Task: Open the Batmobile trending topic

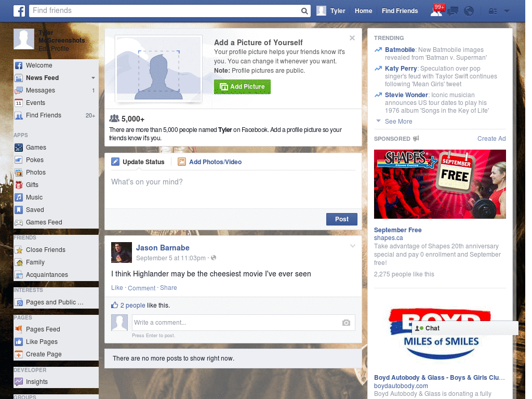Action: point(400,50)
